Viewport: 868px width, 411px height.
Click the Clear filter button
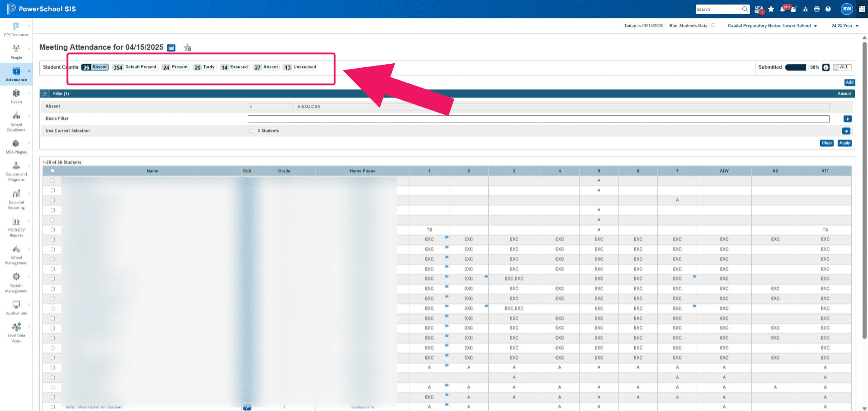(x=827, y=143)
